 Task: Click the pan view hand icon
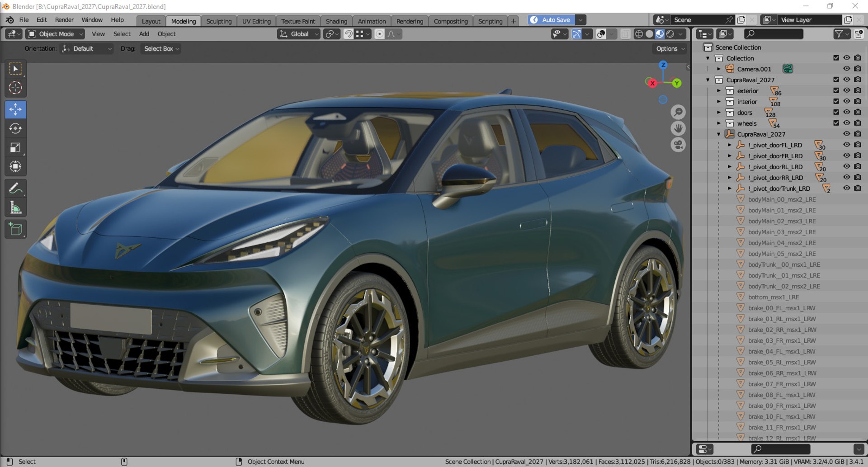(x=678, y=128)
